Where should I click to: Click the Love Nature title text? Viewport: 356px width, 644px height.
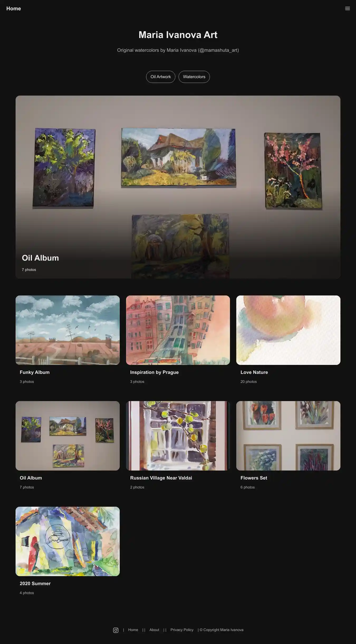click(x=254, y=372)
